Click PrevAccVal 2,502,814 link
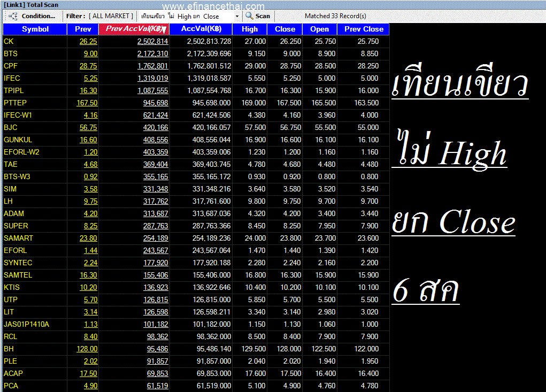Screen dimensions: 546x392 pos(152,41)
